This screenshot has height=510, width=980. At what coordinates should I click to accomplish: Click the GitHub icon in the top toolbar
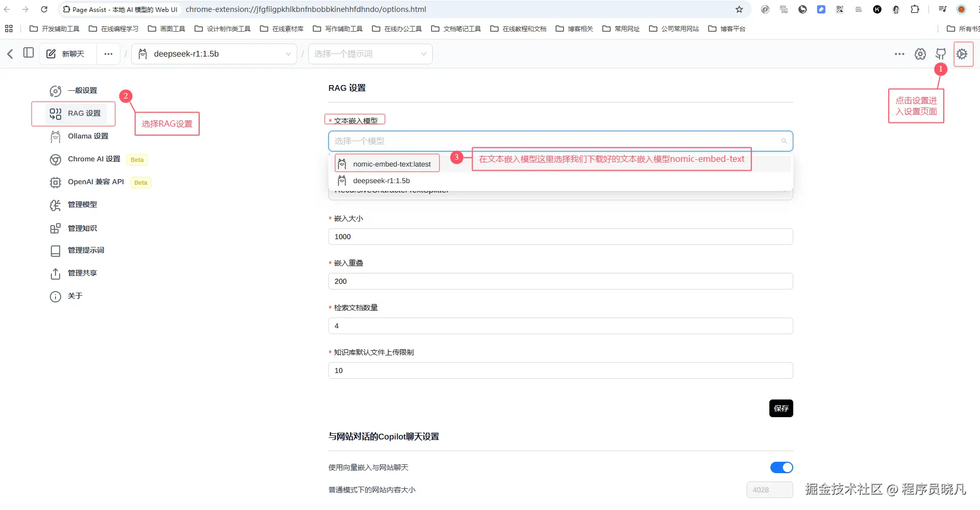tap(941, 53)
